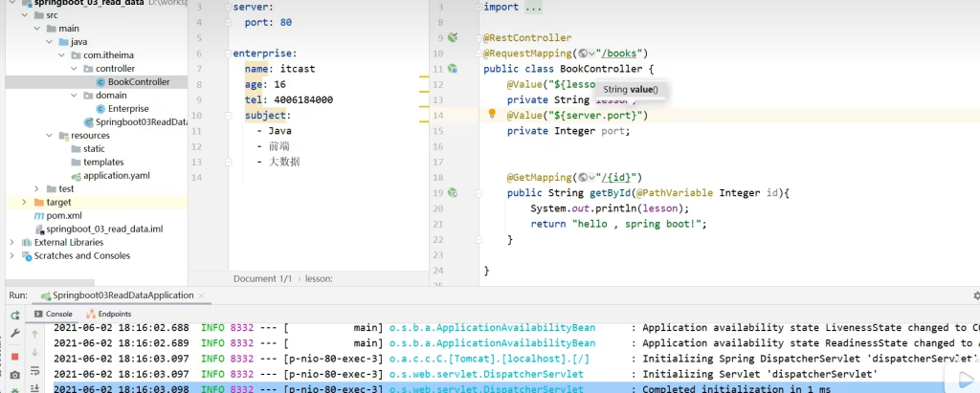Click the wrench settings icon in Run panel
This screenshot has height=393, width=980.
point(14,334)
